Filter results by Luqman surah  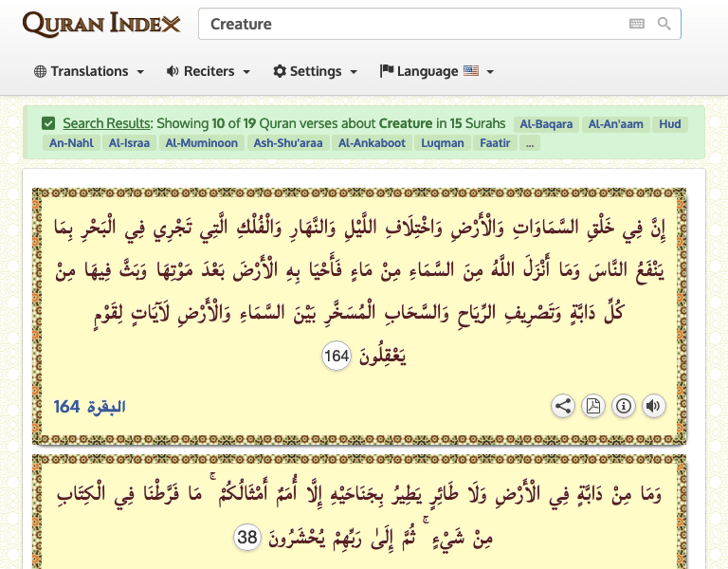[443, 143]
